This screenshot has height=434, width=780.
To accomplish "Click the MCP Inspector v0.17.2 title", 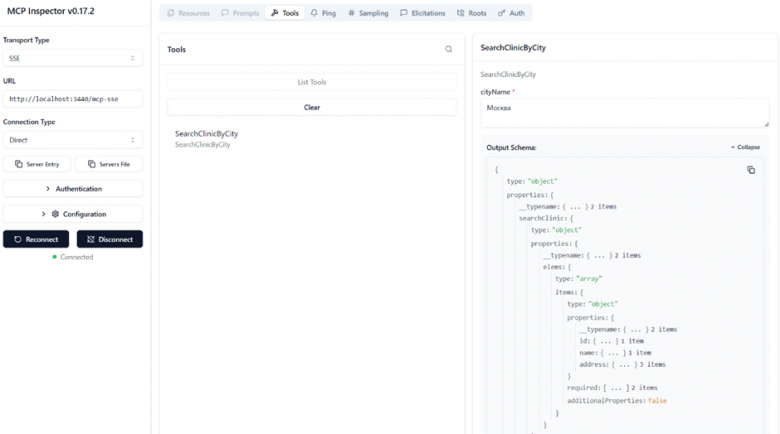I will pos(51,11).
